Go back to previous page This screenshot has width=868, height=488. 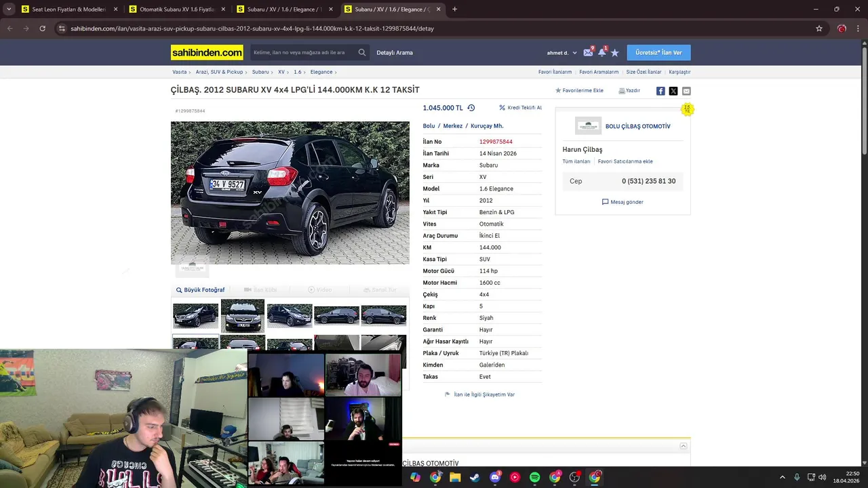(9, 28)
